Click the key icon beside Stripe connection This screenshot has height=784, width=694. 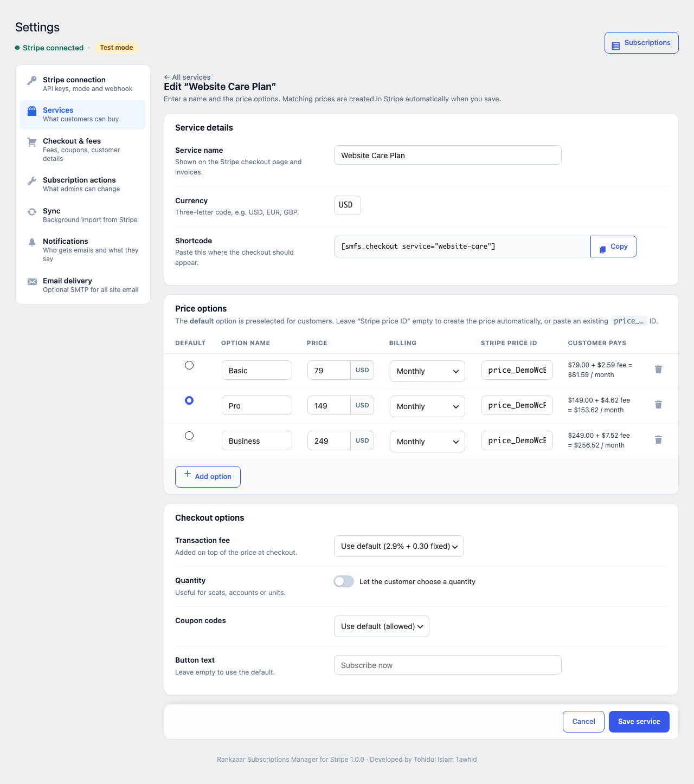click(x=32, y=81)
